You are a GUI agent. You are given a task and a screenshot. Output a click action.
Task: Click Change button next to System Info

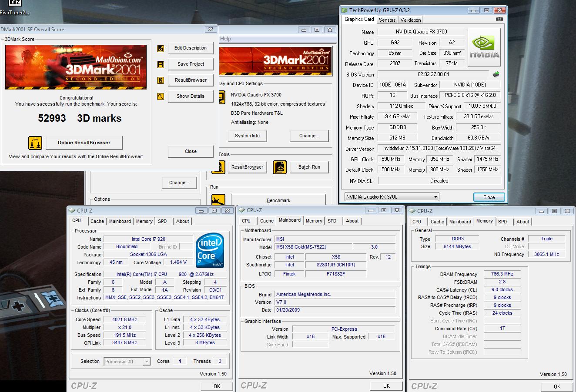[309, 136]
